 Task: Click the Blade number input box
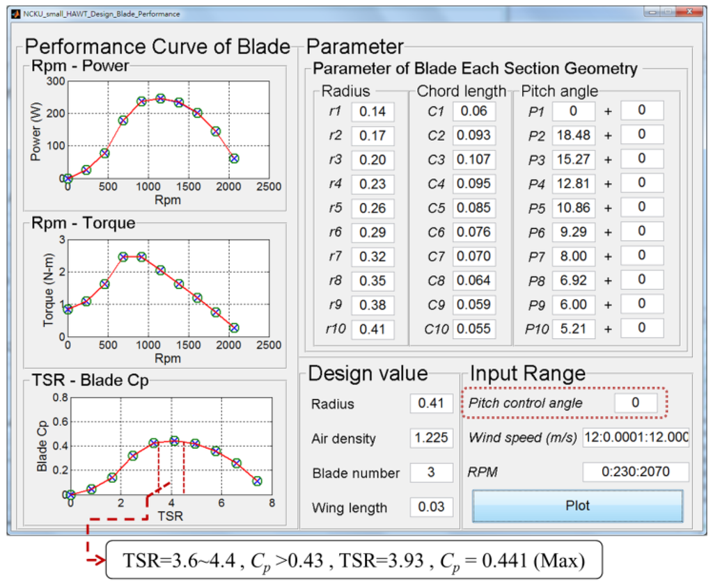coord(431,472)
